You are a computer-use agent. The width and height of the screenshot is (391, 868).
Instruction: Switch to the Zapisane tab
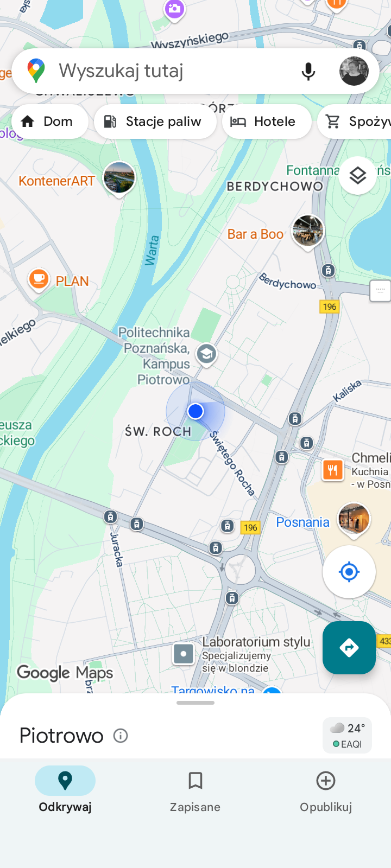coord(195,792)
